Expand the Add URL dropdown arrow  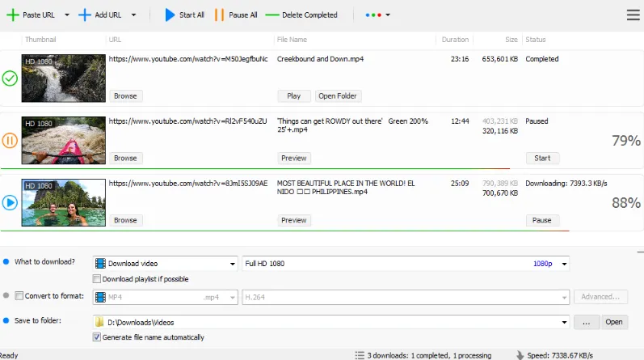tap(133, 15)
